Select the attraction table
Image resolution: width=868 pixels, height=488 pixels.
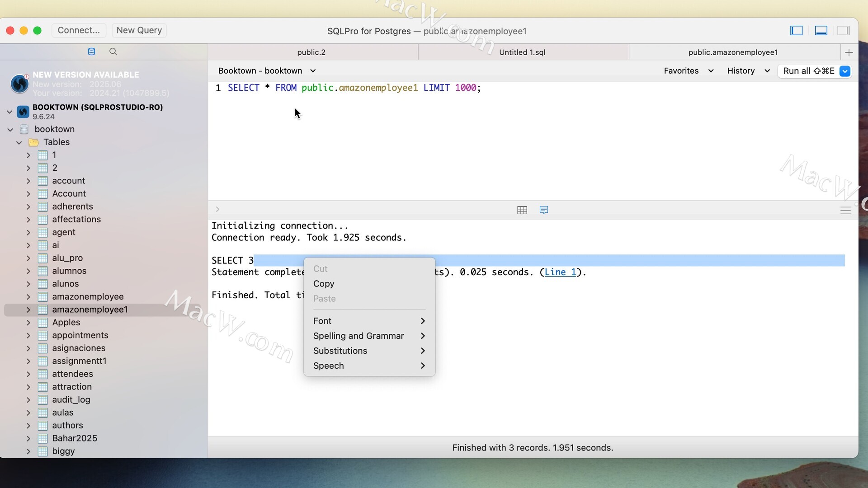(71, 387)
